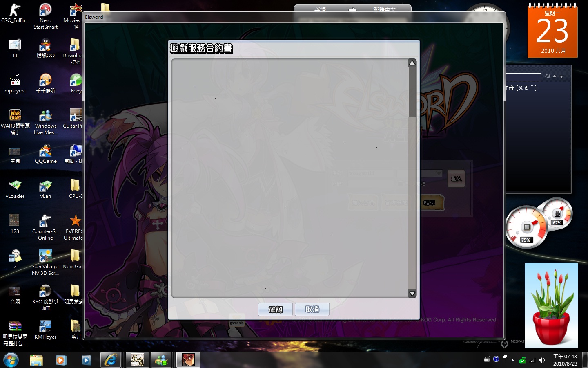Select mplayerc desktop icon
Screen dimensions: 588x368
click(15, 83)
